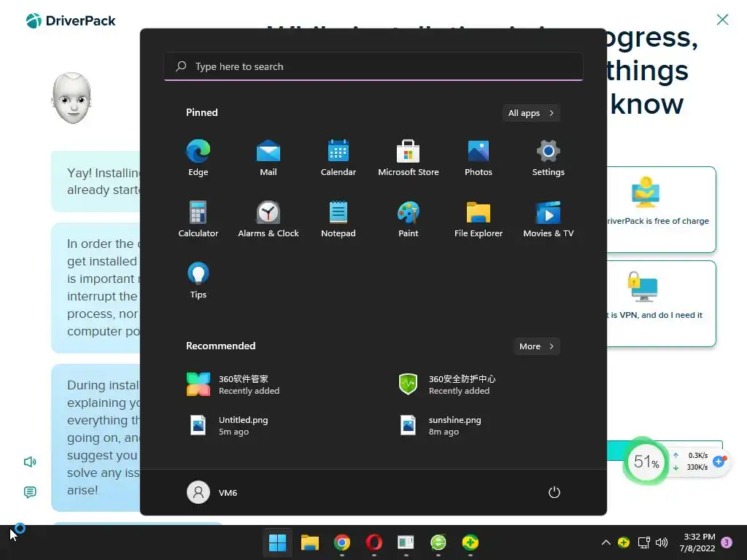
Task: Open the green refresh app on taskbar
Action: pyautogui.click(x=438, y=542)
